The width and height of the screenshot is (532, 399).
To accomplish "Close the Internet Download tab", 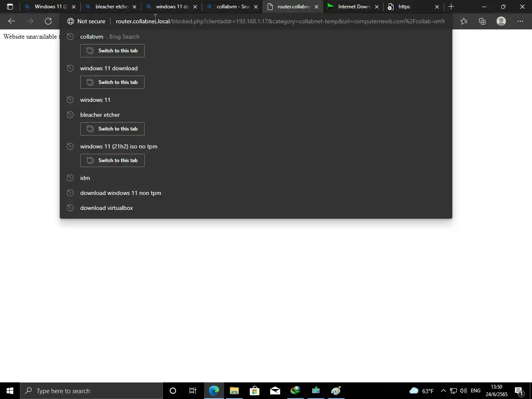I will point(377,7).
